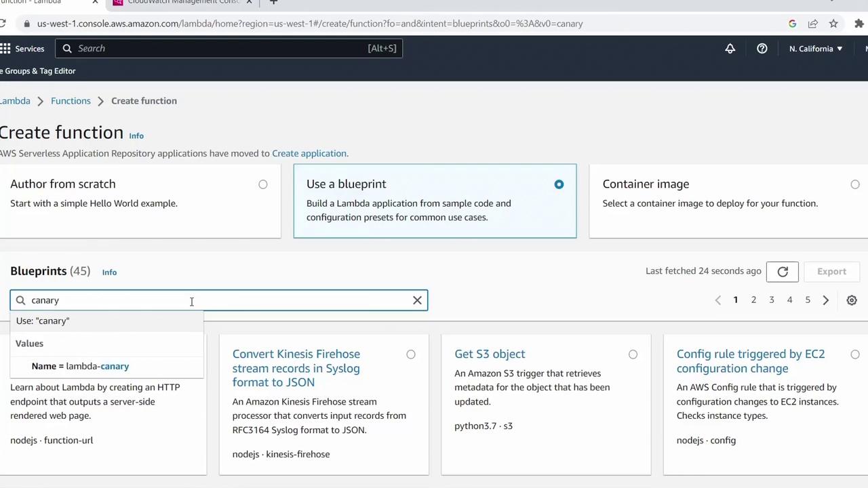
Task: Choose the Config rule EC2 blueprint radio
Action: click(x=854, y=354)
